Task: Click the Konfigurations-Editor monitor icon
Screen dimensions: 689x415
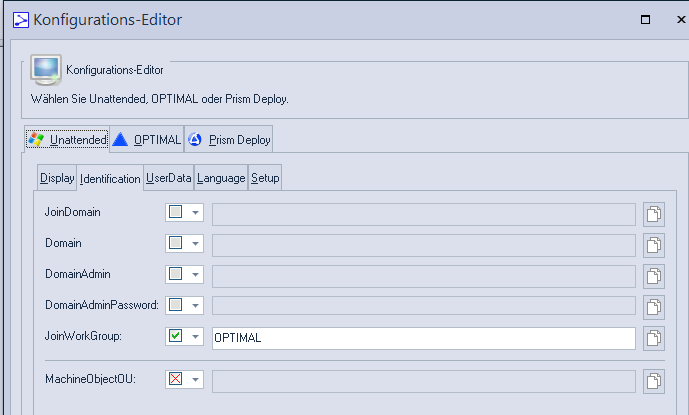Action: 46,70
